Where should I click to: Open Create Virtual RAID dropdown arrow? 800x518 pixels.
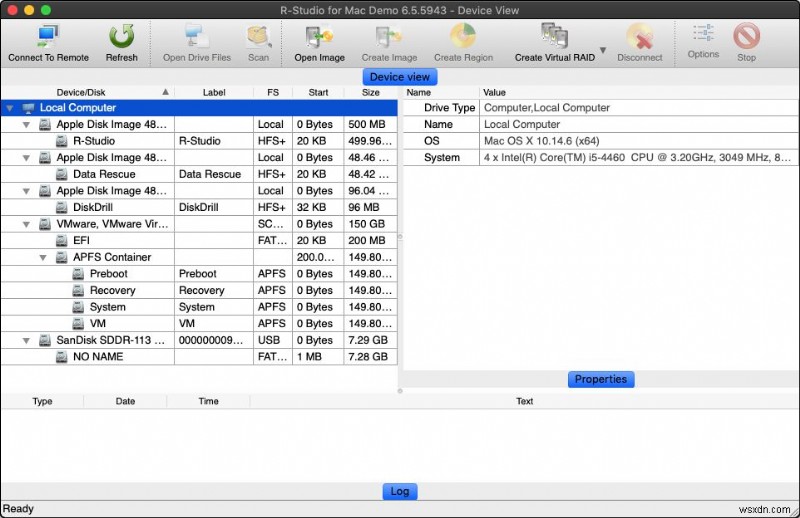pyautogui.click(x=603, y=50)
